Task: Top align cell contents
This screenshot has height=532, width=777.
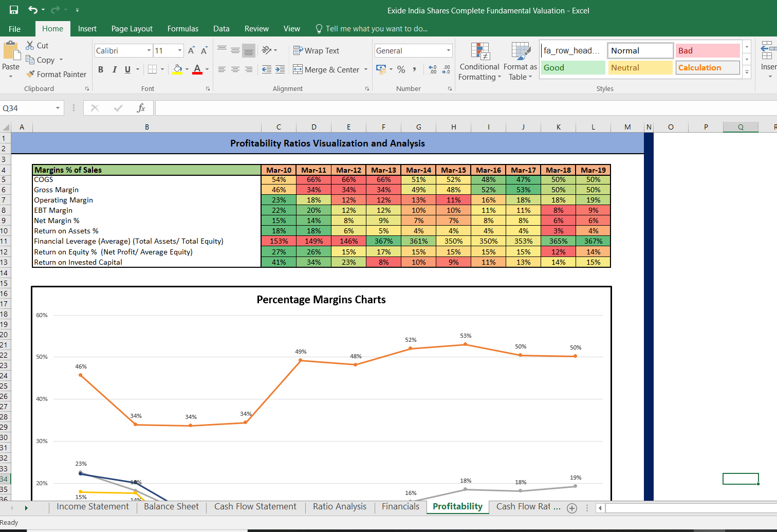Action: pos(222,50)
